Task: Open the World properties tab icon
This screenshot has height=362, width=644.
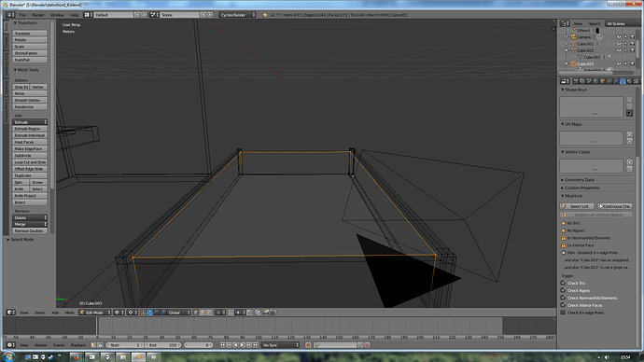Action: tap(595, 81)
